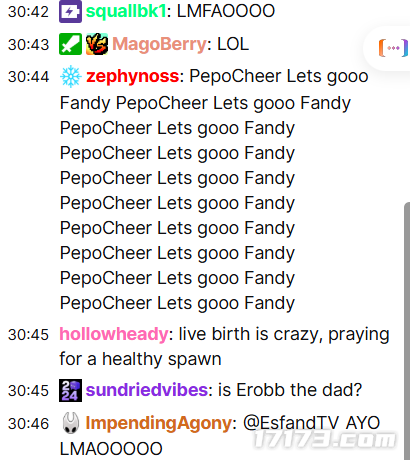410x460 pixels.
Task: Open the rainbow bracket chat popup icon
Action: point(393,48)
